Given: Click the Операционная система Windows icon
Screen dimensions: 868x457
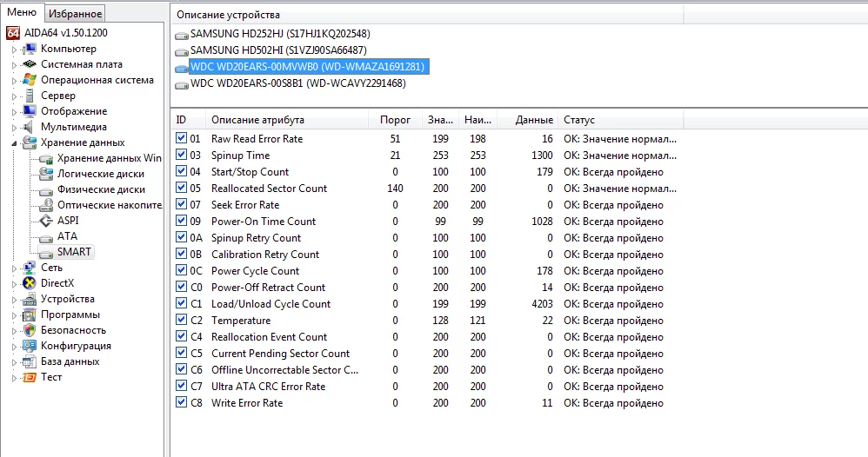Looking at the screenshot, I should point(30,80).
